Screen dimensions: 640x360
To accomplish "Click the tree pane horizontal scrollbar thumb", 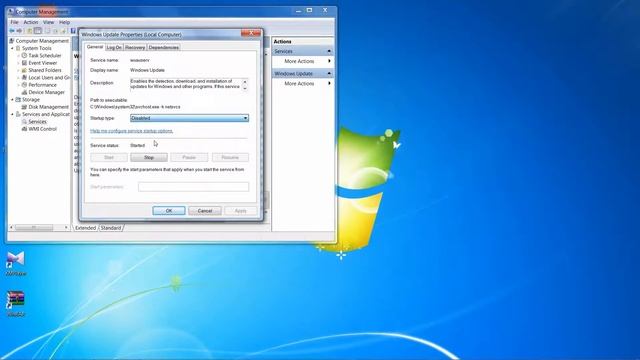I will pos(34,227).
